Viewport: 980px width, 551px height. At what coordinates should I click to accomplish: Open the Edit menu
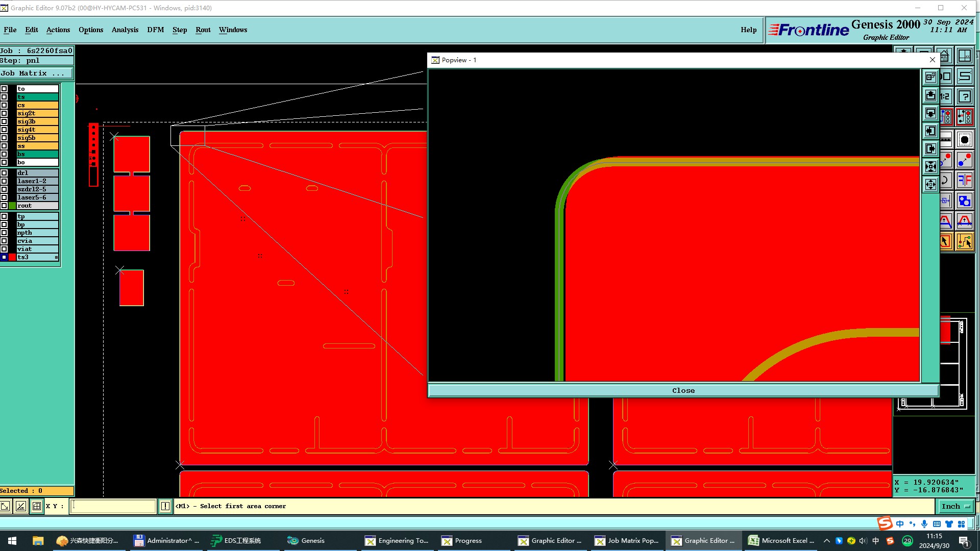[32, 30]
